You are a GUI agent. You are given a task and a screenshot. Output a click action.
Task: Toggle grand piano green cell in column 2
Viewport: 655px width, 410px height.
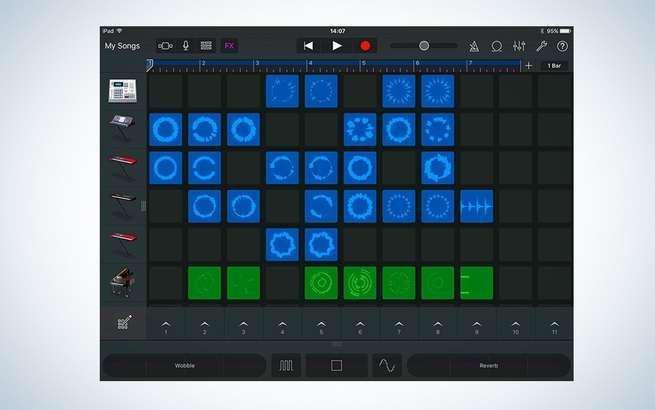204,283
